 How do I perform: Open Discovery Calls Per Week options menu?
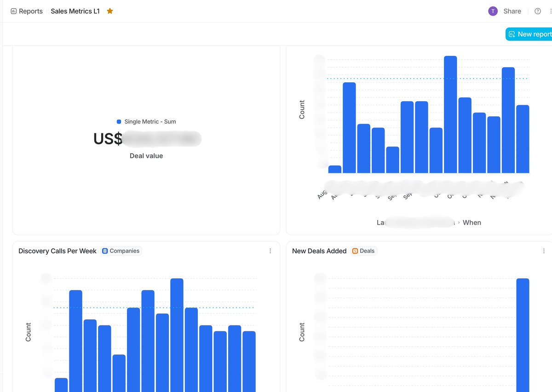(x=270, y=251)
